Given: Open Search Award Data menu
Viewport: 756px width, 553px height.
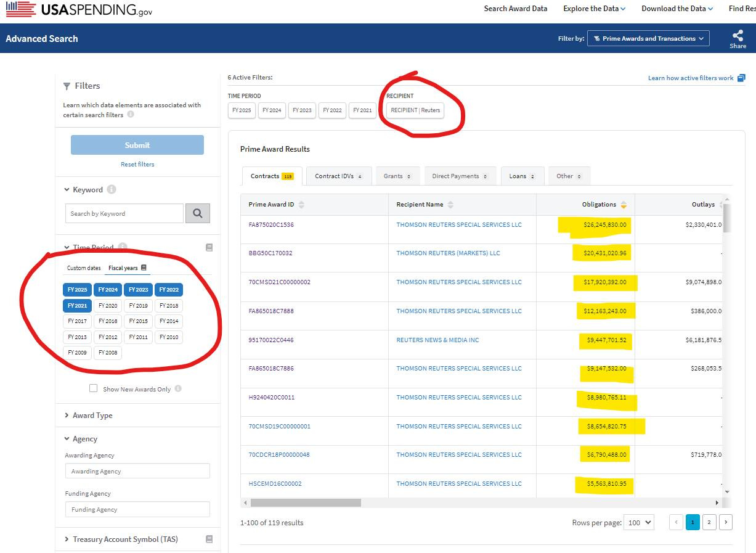Looking at the screenshot, I should [x=516, y=9].
